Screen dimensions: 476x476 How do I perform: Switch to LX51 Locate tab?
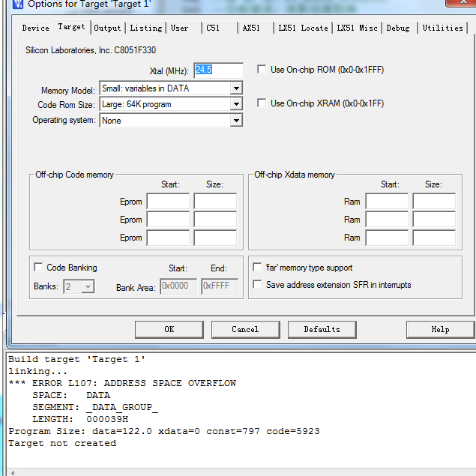click(x=304, y=28)
